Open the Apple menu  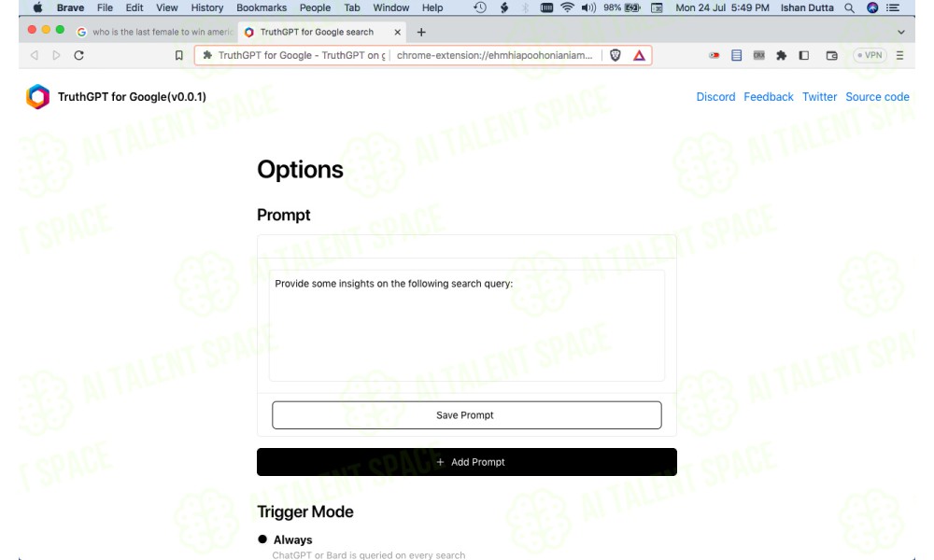[x=37, y=7]
